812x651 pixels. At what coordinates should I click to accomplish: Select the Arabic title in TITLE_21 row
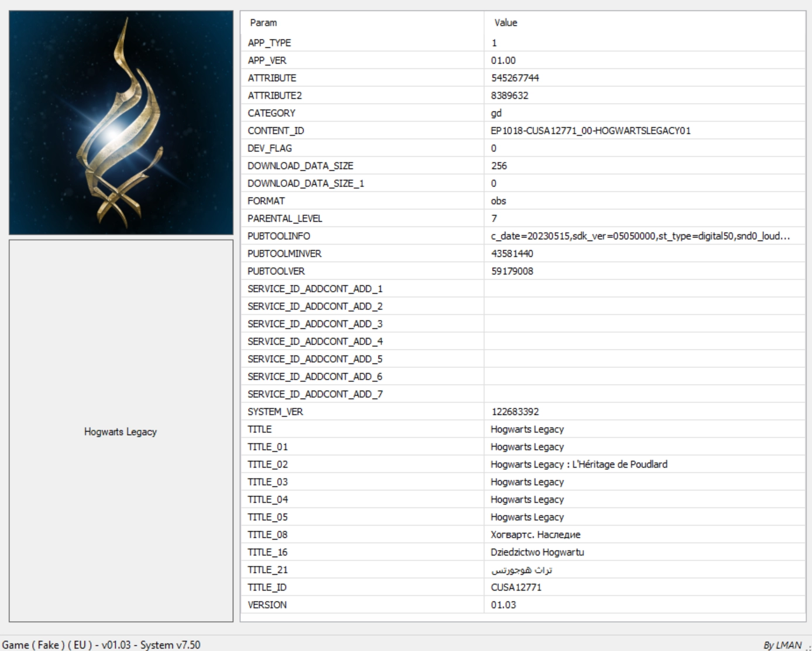(521, 570)
